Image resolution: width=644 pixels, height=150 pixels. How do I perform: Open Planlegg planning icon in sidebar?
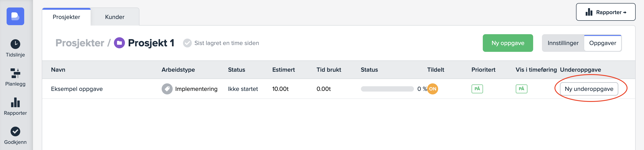(15, 73)
